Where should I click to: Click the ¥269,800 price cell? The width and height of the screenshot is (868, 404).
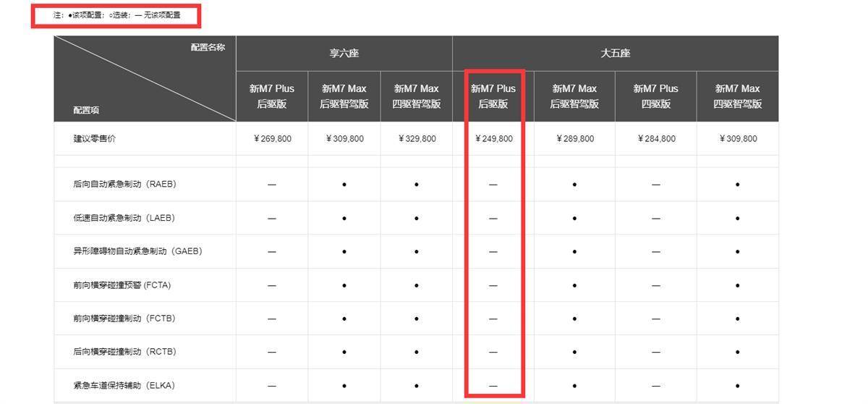click(273, 139)
